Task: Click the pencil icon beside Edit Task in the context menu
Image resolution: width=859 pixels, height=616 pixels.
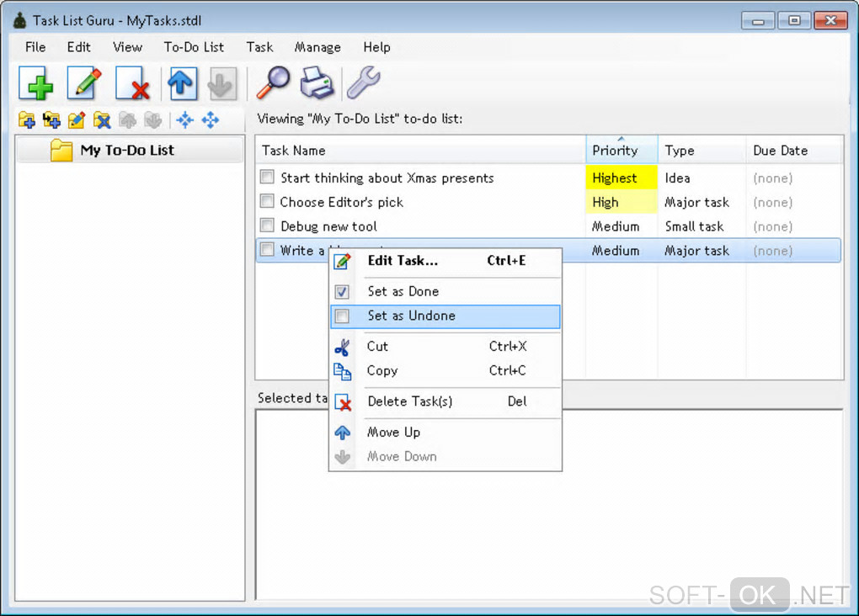Action: click(343, 261)
